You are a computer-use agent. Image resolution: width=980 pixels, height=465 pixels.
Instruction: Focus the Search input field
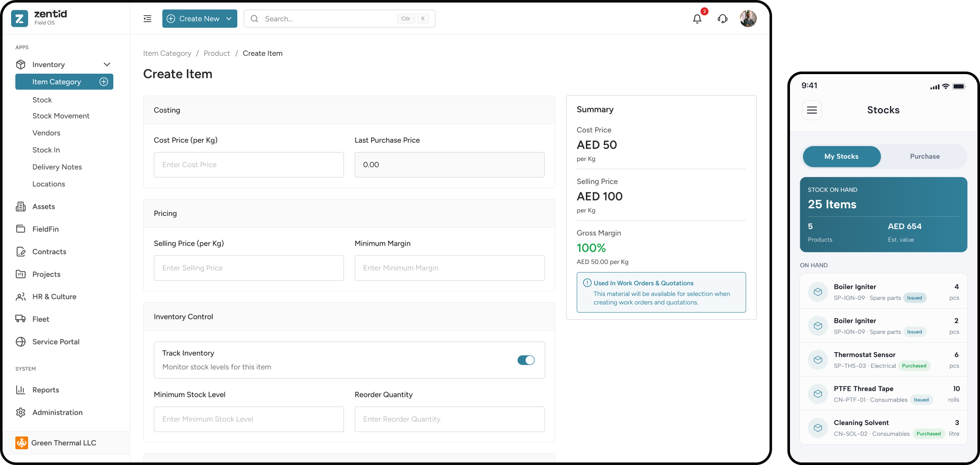pos(340,19)
